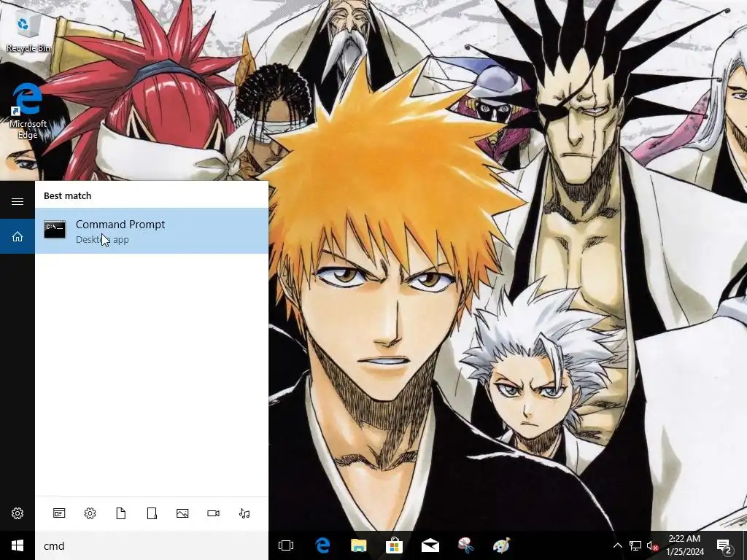Image resolution: width=747 pixels, height=560 pixels.
Task: Open the Command Prompt best match result
Action: point(152,231)
